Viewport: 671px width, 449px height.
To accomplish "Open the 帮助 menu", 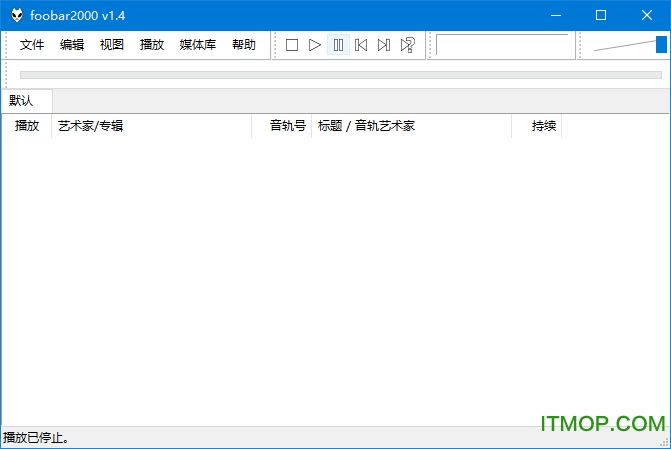I will [x=244, y=45].
